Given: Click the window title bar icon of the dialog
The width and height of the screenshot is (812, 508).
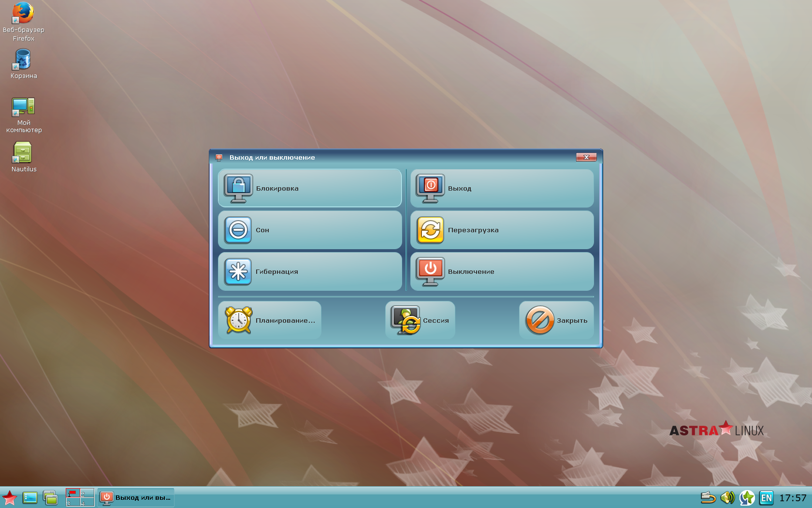Looking at the screenshot, I should 219,157.
